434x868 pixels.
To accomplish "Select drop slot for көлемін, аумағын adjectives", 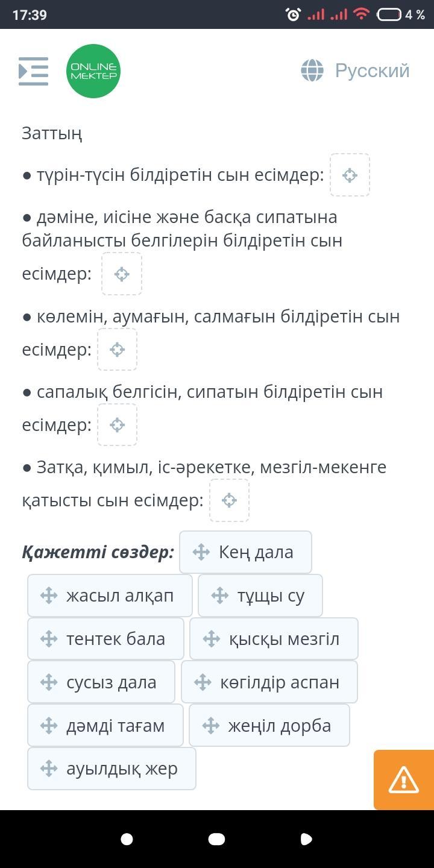I will pyautogui.click(x=118, y=349).
